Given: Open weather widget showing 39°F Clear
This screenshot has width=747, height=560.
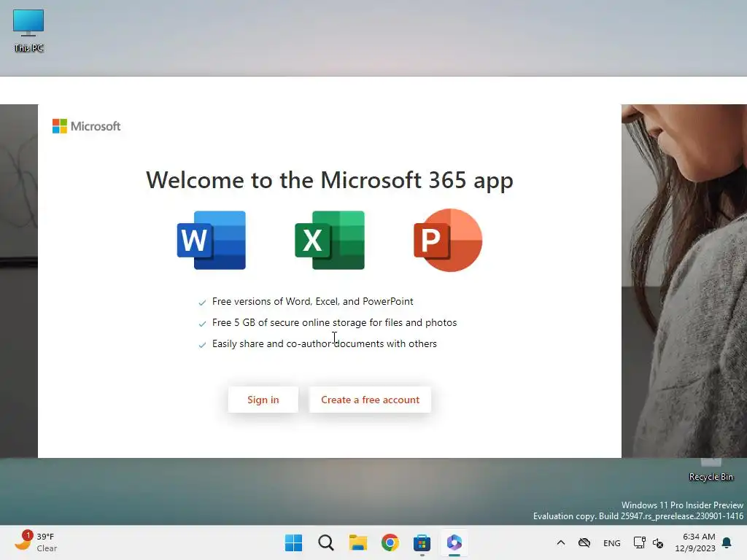Looking at the screenshot, I should pyautogui.click(x=36, y=542).
